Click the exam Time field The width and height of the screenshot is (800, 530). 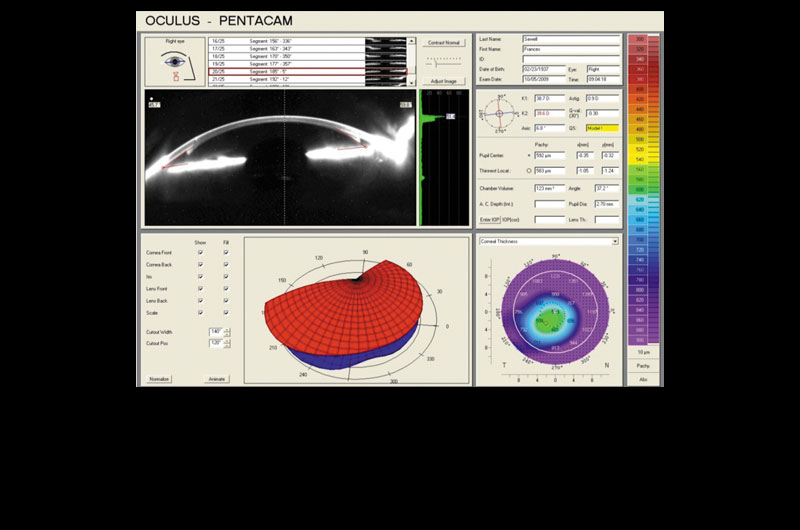pyautogui.click(x=603, y=80)
